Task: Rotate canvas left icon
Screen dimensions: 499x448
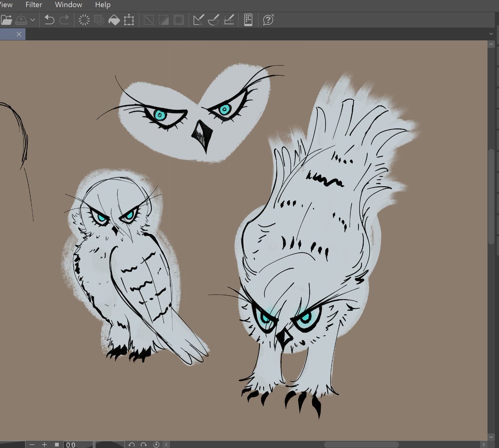Action: pos(131,445)
